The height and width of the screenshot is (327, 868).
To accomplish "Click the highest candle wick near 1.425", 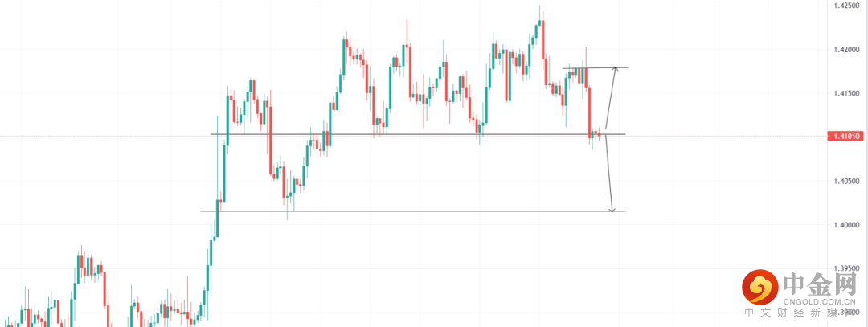I will click(539, 8).
